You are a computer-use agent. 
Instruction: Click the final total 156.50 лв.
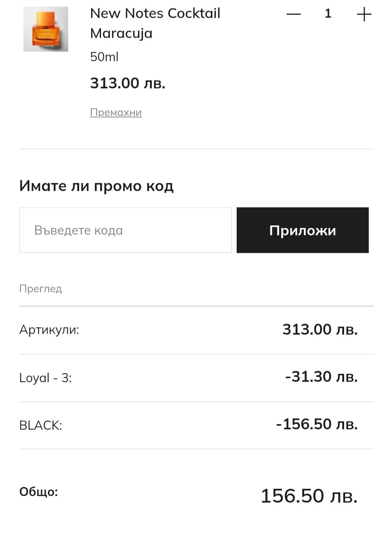[309, 496]
